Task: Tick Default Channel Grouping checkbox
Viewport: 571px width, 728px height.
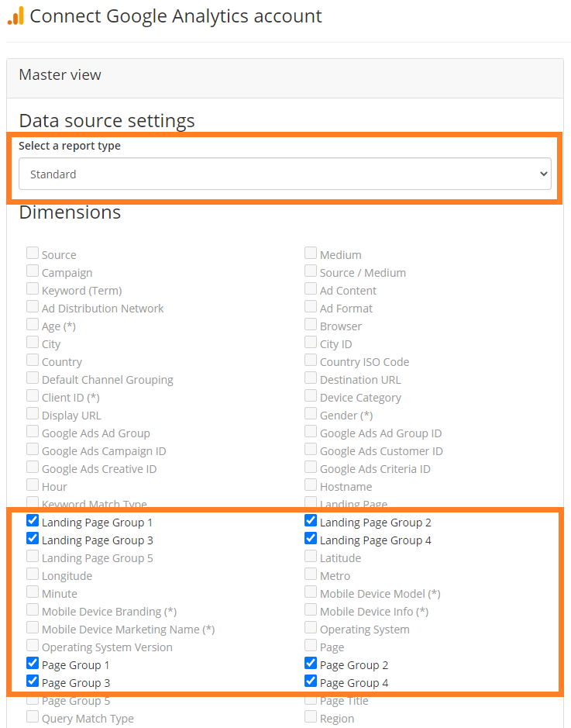Action: [33, 378]
